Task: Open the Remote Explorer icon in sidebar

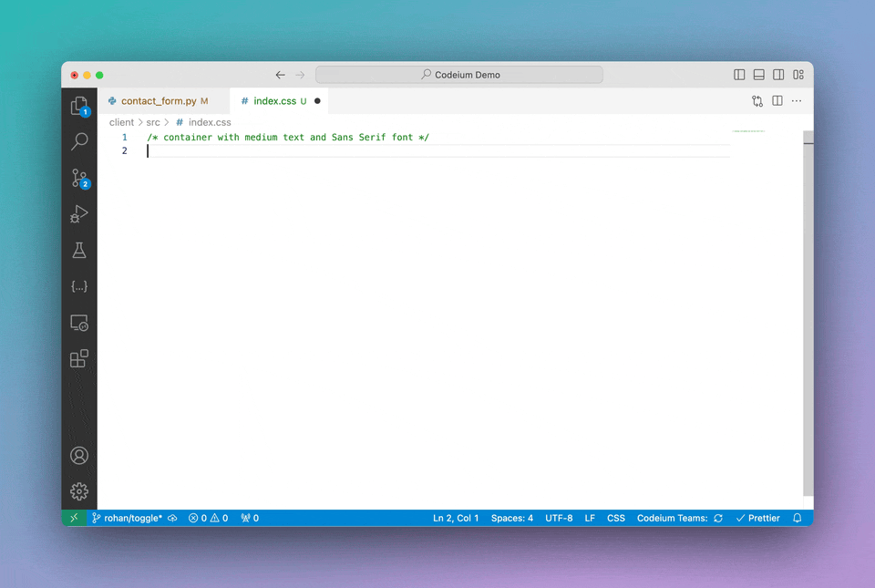Action: point(79,323)
